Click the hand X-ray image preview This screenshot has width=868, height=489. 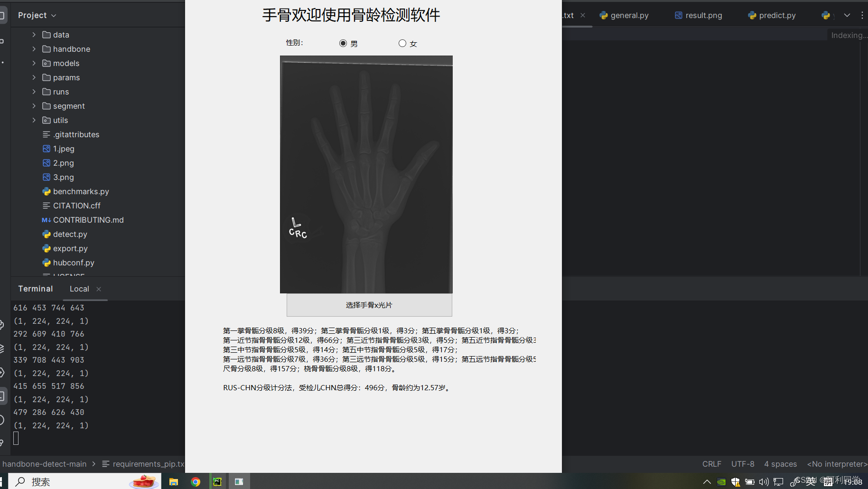point(366,174)
